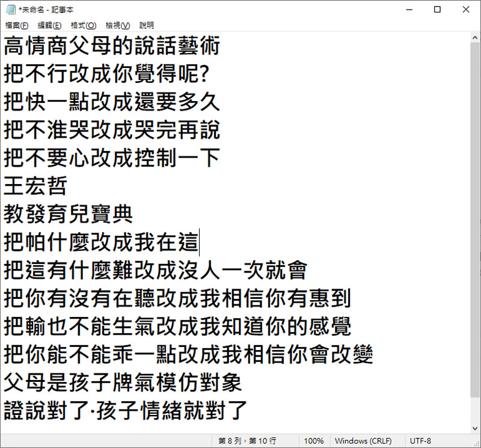Screen dimensions: 481x448
Task: Click the line 把不行改成你覺得呢?
Action: pos(106,73)
